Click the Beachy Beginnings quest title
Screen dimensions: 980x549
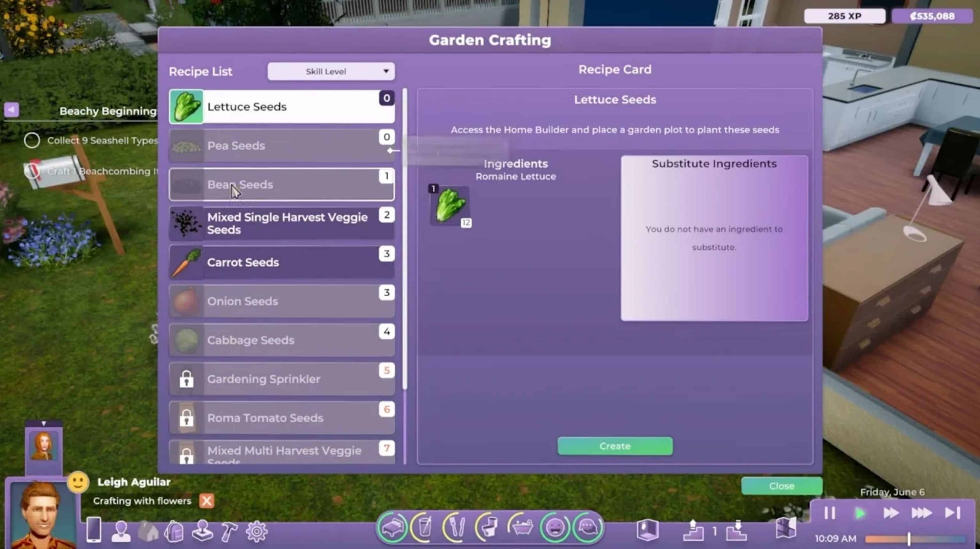[x=108, y=111]
